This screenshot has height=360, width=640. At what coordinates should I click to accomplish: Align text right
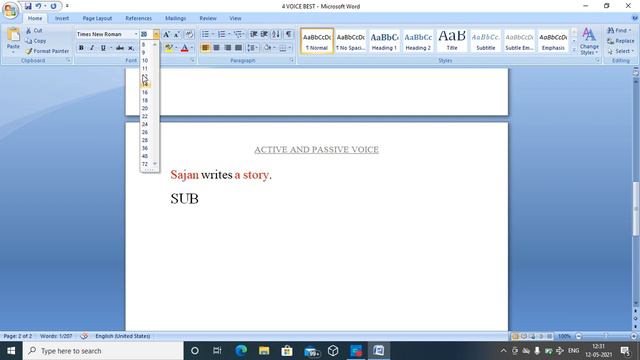coord(227,48)
